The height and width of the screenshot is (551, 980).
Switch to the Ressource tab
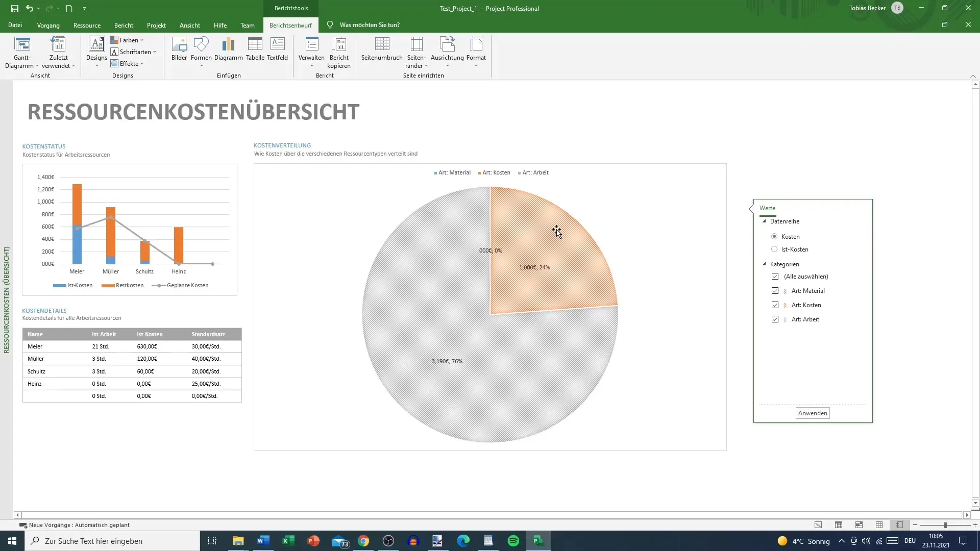(87, 25)
